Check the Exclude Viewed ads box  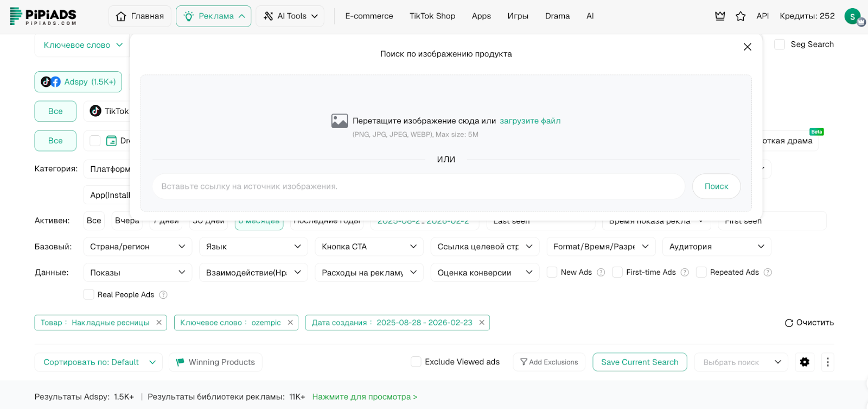(416, 362)
